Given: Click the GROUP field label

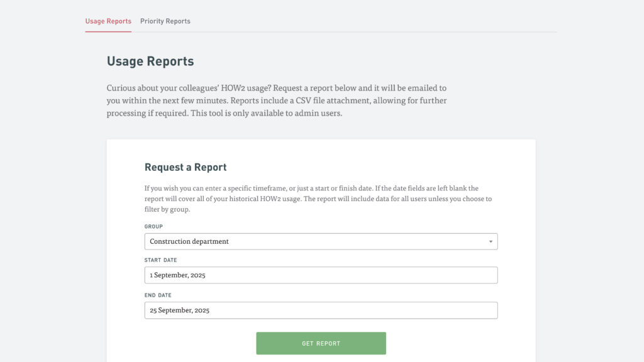Looking at the screenshot, I should (153, 226).
